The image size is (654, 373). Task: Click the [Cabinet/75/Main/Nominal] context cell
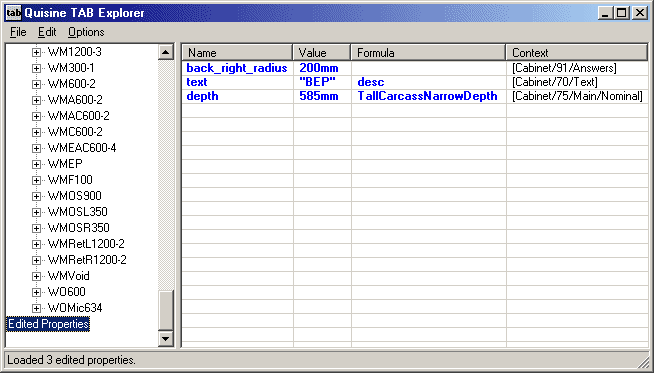point(578,96)
